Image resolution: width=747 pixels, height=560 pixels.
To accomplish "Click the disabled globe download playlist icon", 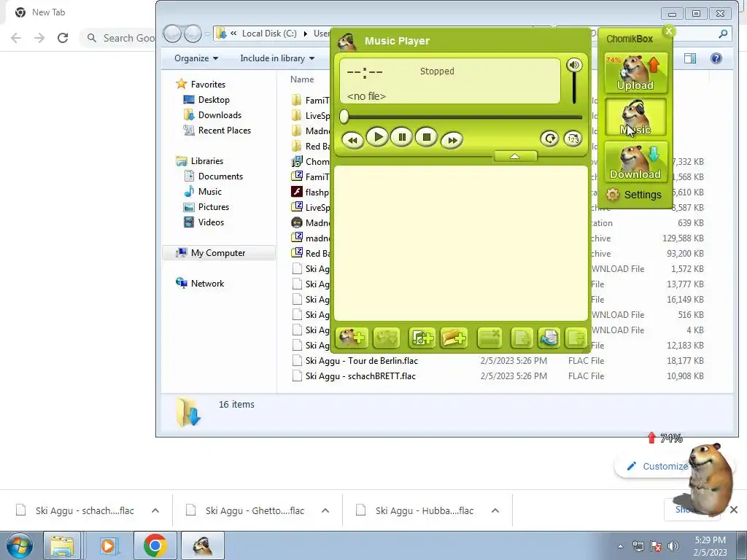I will tap(387, 338).
